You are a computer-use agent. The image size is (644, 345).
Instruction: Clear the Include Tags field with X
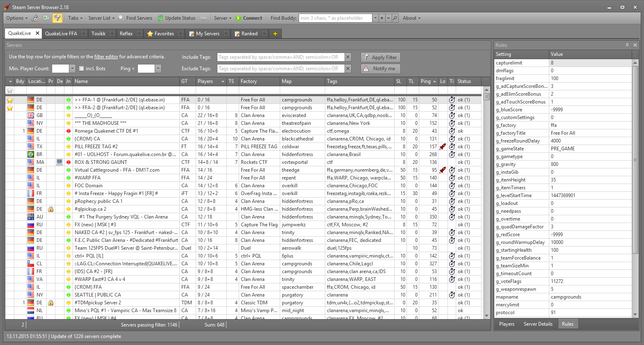point(348,57)
